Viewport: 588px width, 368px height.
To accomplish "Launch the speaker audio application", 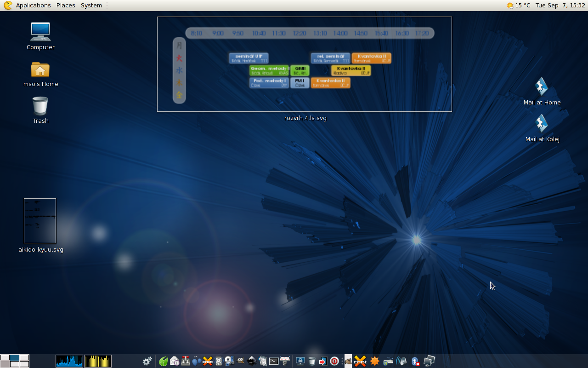I will pyautogui.click(x=219, y=361).
